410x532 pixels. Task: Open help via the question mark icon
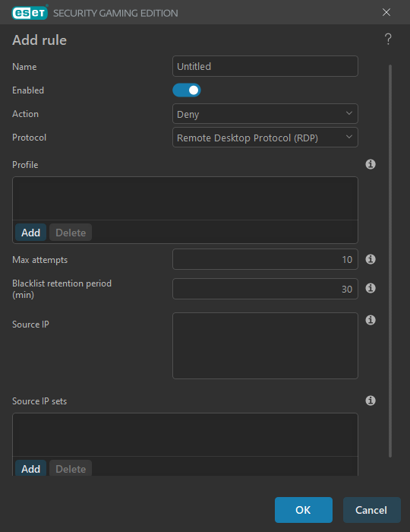(x=388, y=40)
